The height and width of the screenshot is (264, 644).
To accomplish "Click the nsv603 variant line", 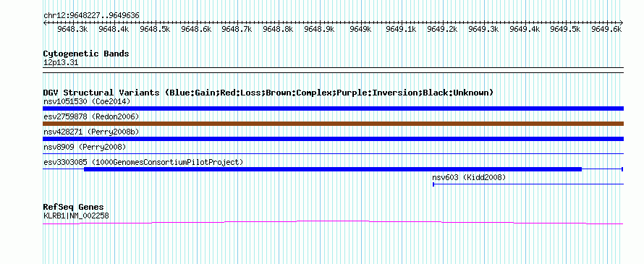I will tap(528, 184).
